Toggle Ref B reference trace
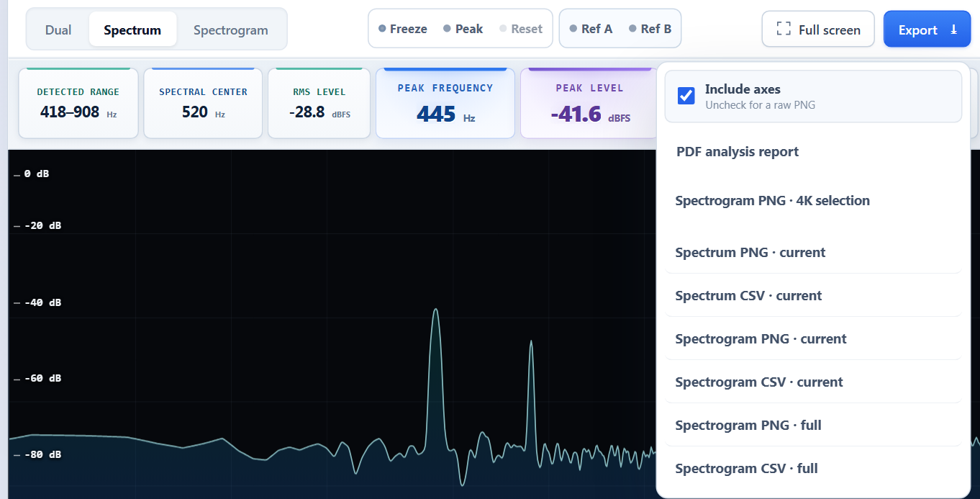 tap(650, 29)
